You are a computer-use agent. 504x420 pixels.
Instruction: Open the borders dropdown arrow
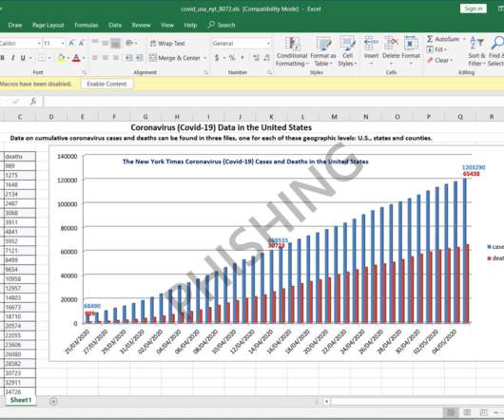click(x=49, y=58)
